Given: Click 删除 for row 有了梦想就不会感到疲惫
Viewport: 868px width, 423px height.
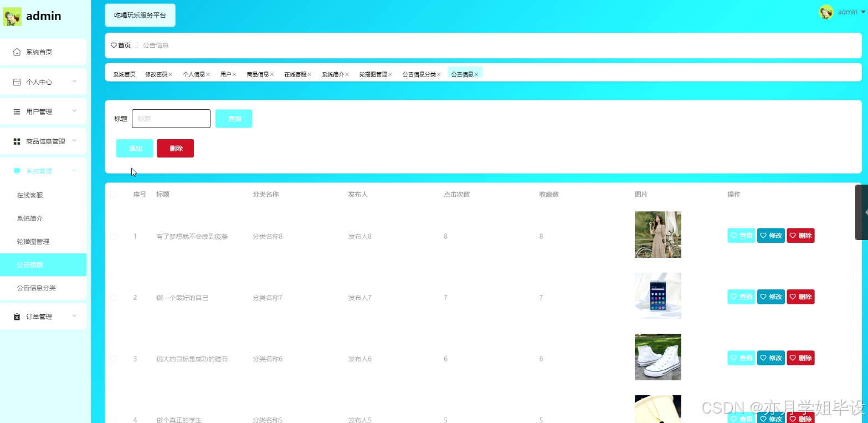Looking at the screenshot, I should [800, 236].
